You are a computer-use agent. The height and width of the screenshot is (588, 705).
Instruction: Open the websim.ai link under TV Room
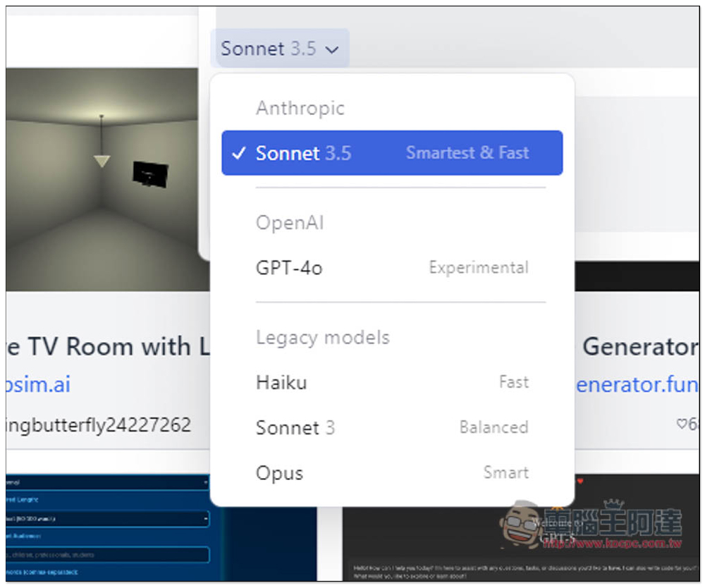click(38, 384)
